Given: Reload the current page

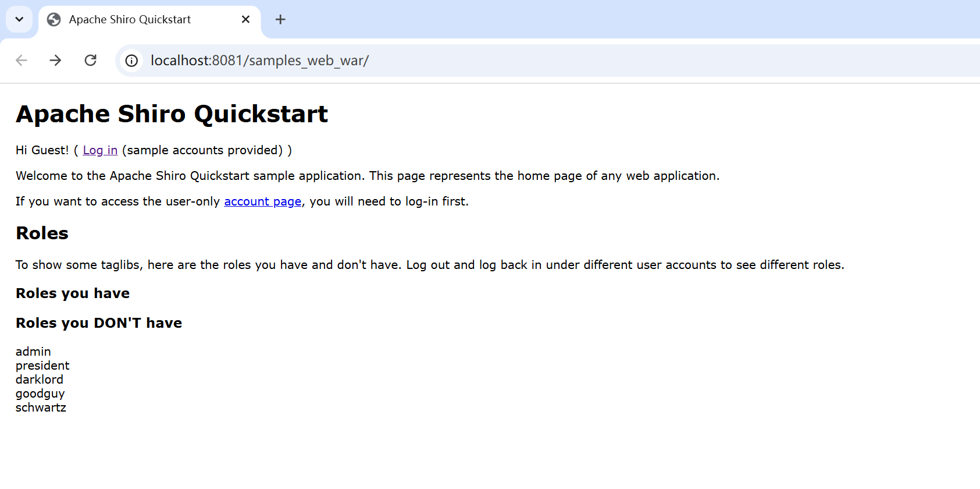Looking at the screenshot, I should pos(90,61).
